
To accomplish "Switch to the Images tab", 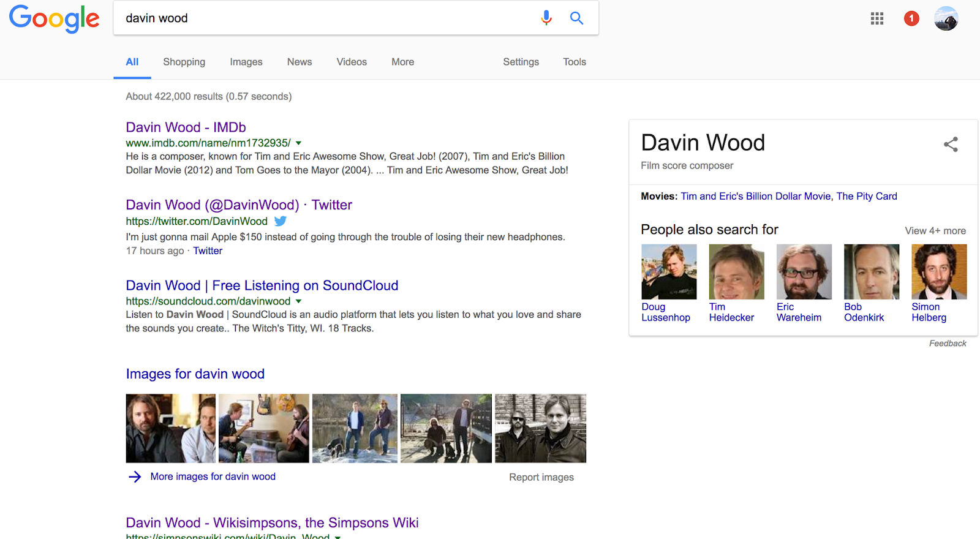I will 246,62.
